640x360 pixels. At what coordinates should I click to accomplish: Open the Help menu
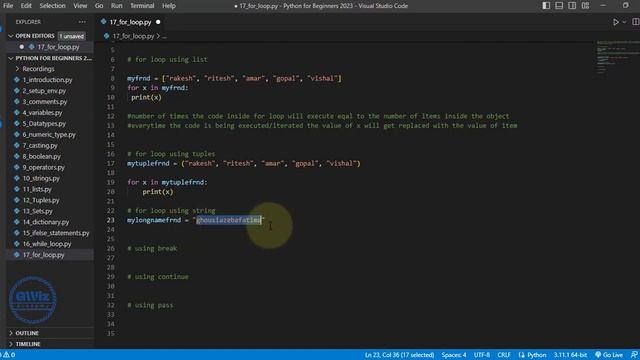click(169, 6)
